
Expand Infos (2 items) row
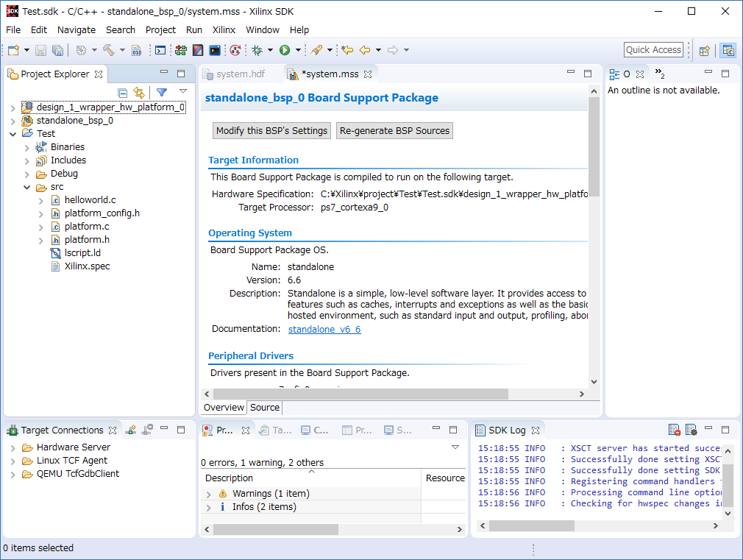pyautogui.click(x=208, y=507)
